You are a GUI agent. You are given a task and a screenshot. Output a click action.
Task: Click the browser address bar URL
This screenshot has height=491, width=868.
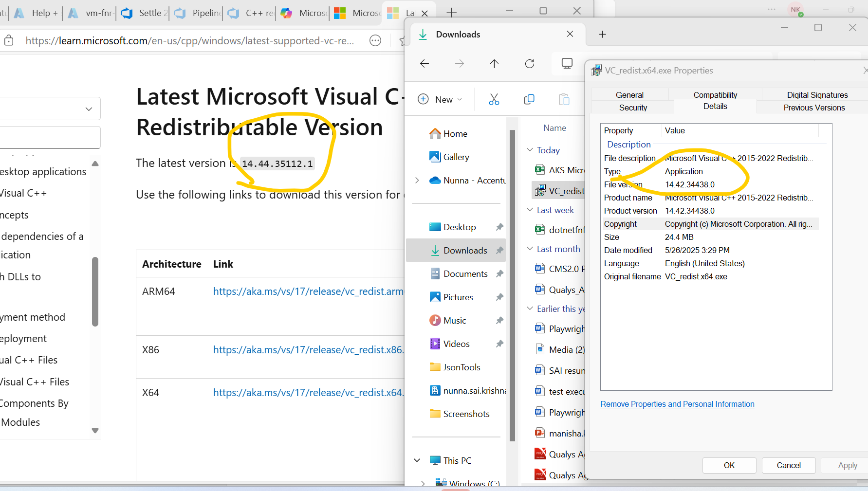[190, 41]
